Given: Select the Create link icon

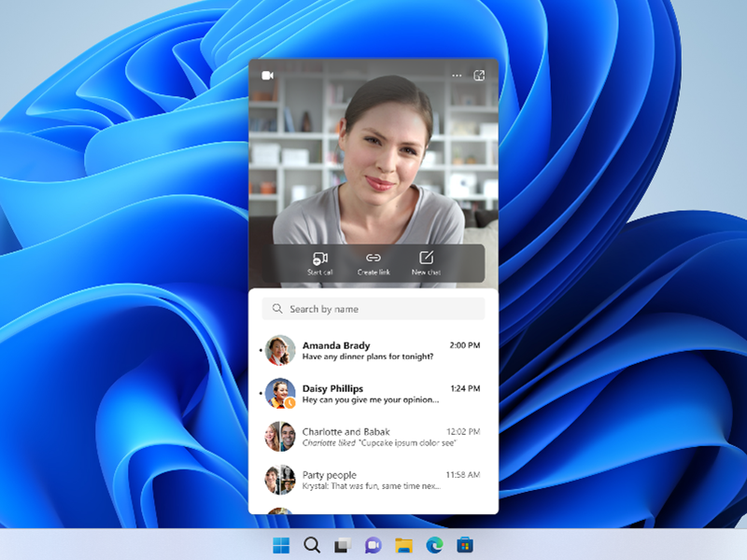Looking at the screenshot, I should (373, 261).
